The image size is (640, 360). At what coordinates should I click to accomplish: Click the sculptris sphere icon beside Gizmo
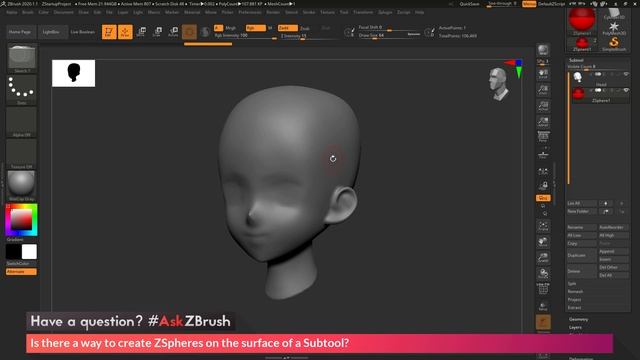tap(205, 32)
